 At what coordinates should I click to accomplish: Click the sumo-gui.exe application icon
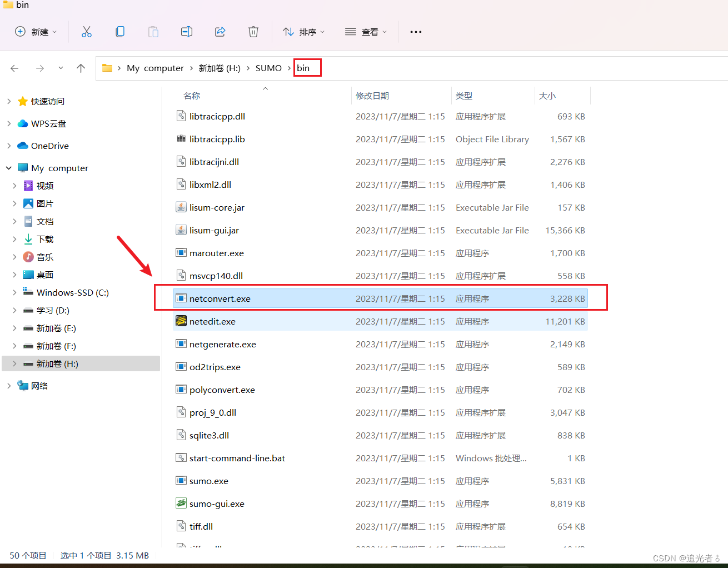pos(181,504)
